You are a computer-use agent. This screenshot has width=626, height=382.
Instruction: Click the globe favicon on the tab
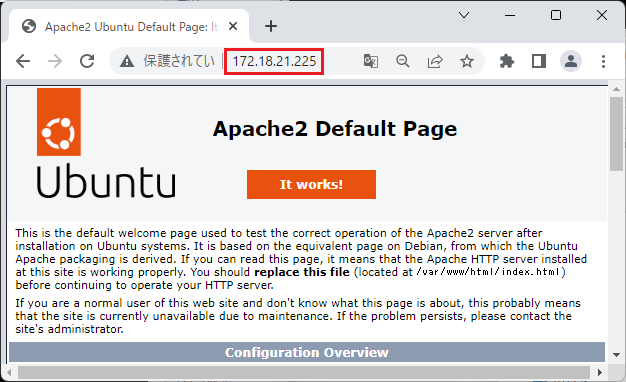coord(29,26)
